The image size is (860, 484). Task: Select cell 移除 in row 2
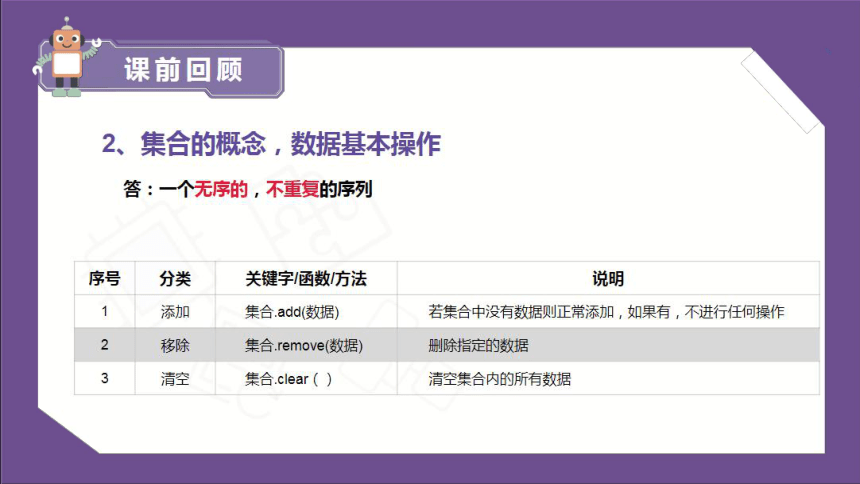click(x=175, y=345)
